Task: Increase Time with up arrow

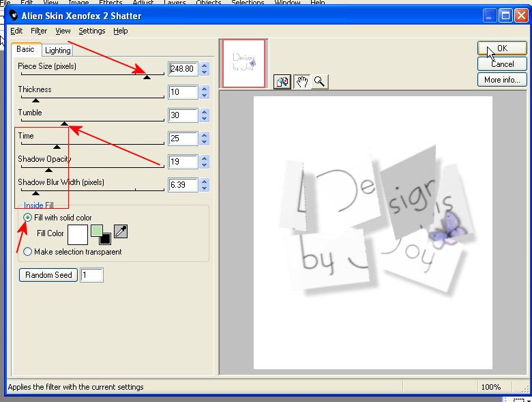Action: 204,135
